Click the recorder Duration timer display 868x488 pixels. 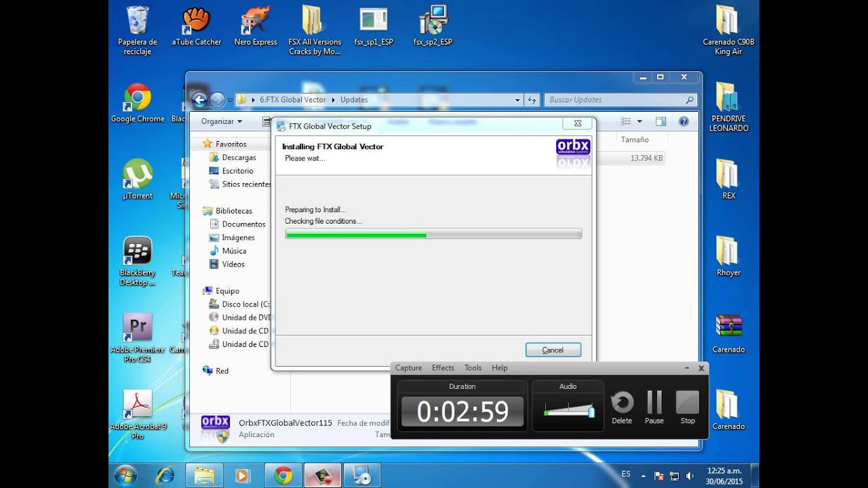(462, 412)
